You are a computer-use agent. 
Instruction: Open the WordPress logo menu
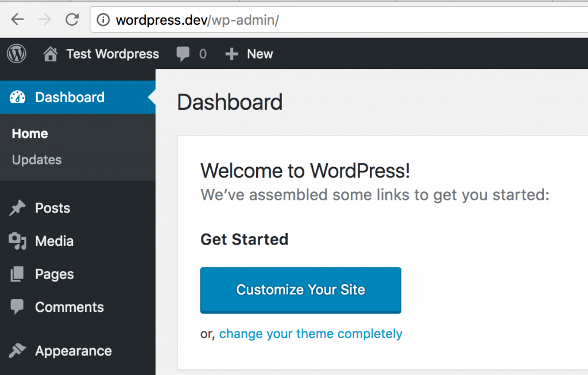(x=17, y=53)
